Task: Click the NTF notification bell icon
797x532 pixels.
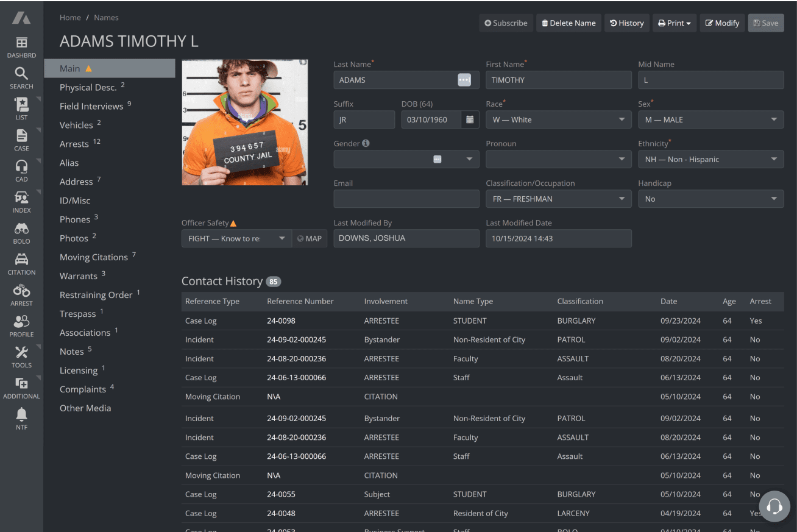Action: [21, 415]
